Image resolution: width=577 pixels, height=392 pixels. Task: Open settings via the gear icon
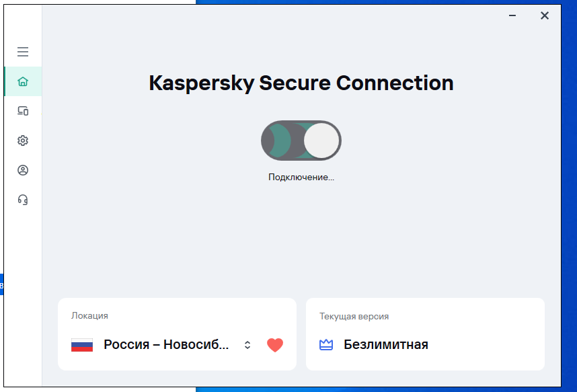[x=23, y=141]
